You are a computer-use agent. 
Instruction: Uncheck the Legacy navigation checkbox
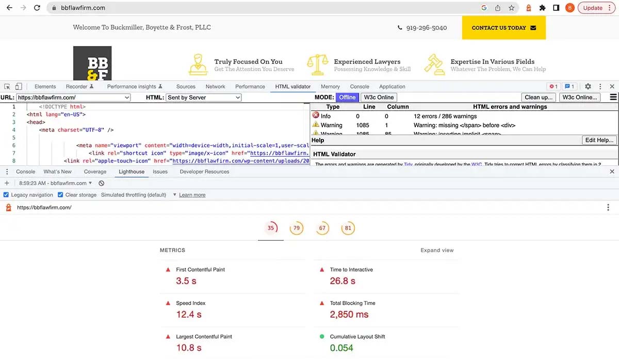[6, 195]
